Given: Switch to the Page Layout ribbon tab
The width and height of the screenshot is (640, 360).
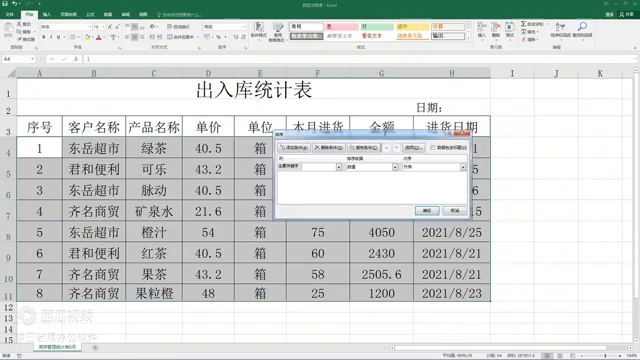Looking at the screenshot, I should 69,15.
